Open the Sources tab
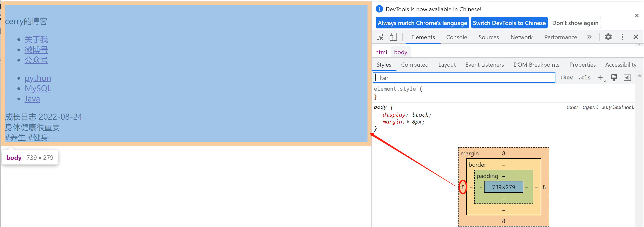This screenshot has width=644, height=227. [488, 37]
